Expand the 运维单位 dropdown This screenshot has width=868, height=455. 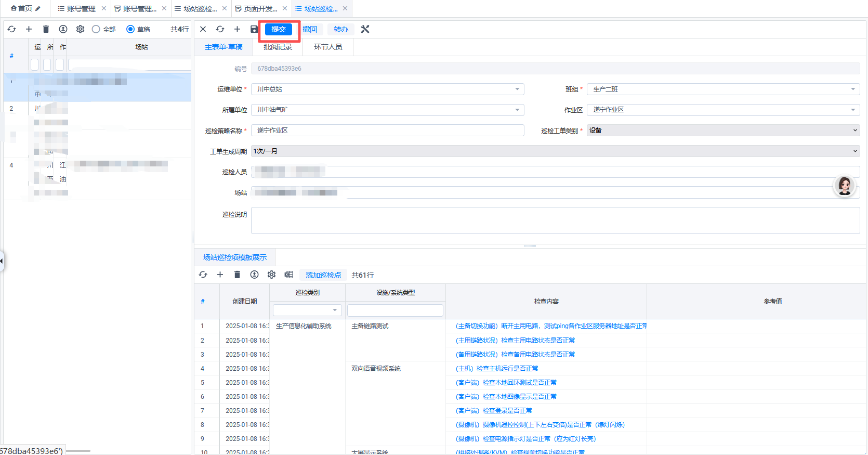click(517, 89)
